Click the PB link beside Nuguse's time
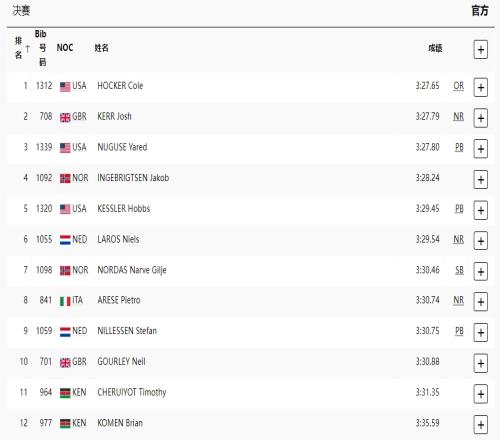Image resolution: width=500 pixels, height=440 pixels. click(459, 147)
